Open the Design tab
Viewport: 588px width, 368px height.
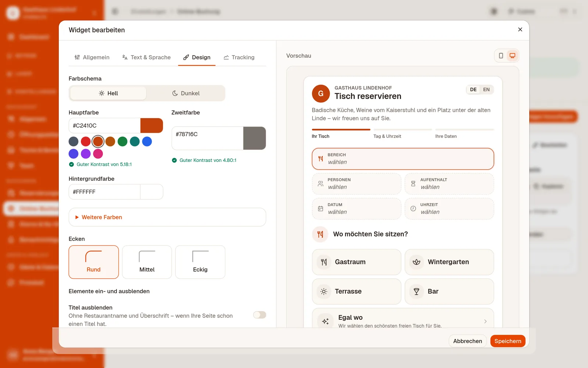(x=197, y=57)
